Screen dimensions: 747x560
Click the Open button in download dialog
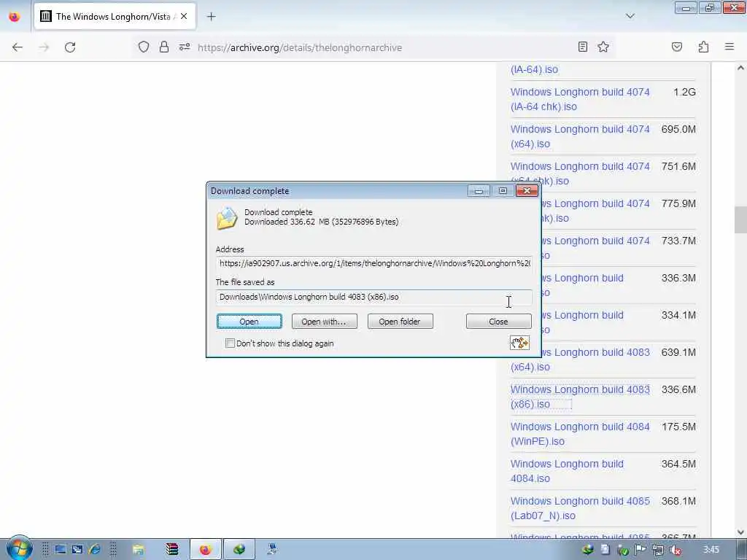(x=249, y=322)
